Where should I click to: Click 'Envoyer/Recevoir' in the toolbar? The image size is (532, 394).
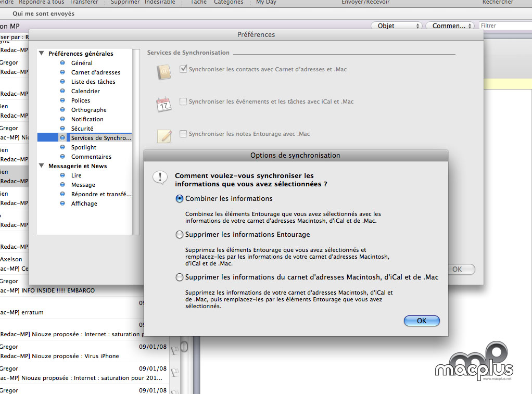tap(365, 2)
